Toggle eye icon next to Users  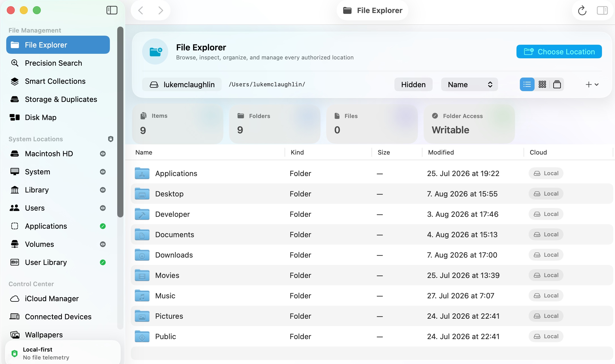click(x=103, y=208)
